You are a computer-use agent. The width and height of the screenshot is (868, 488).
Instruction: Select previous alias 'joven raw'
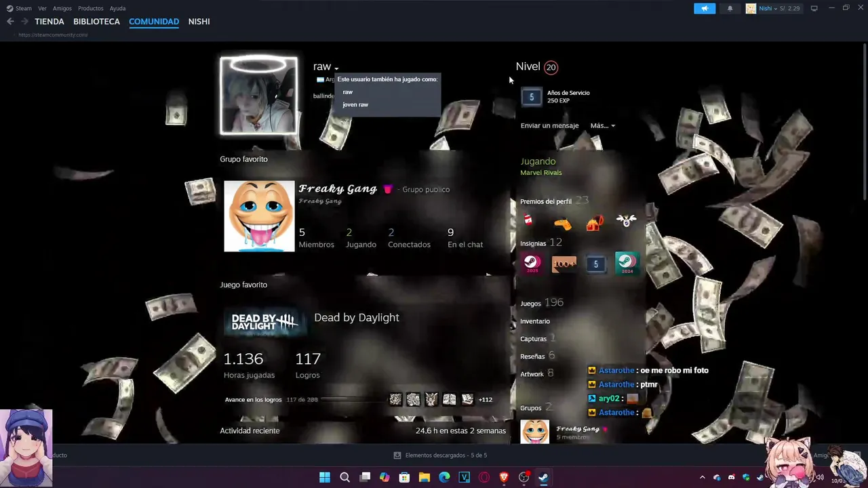pyautogui.click(x=355, y=105)
